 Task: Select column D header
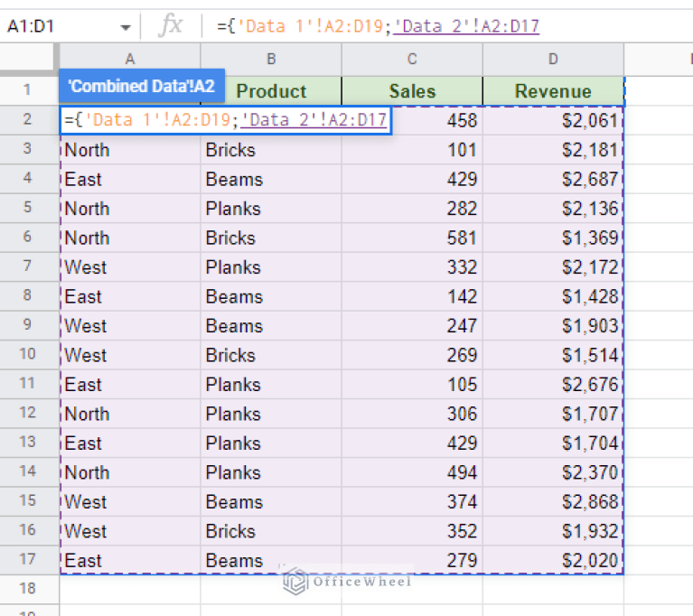[553, 59]
